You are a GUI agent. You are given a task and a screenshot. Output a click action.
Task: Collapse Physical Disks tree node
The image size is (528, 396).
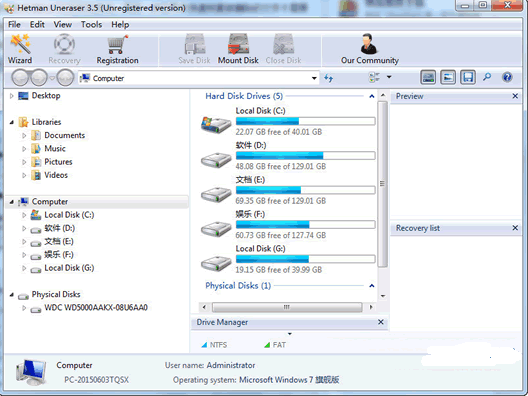click(12, 295)
